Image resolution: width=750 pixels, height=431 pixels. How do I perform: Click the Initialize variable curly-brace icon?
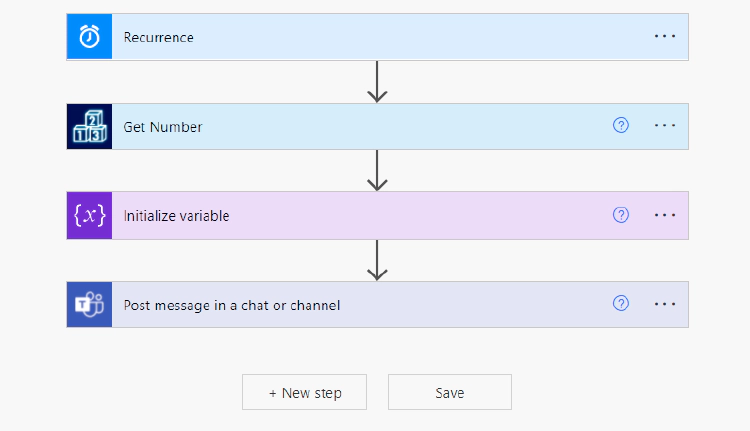[89, 216]
